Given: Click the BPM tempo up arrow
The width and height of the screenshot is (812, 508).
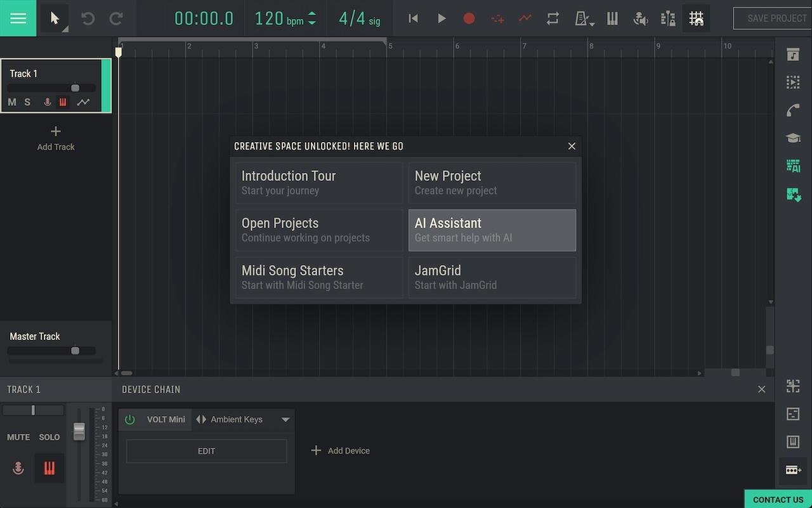Looking at the screenshot, I should [x=311, y=14].
